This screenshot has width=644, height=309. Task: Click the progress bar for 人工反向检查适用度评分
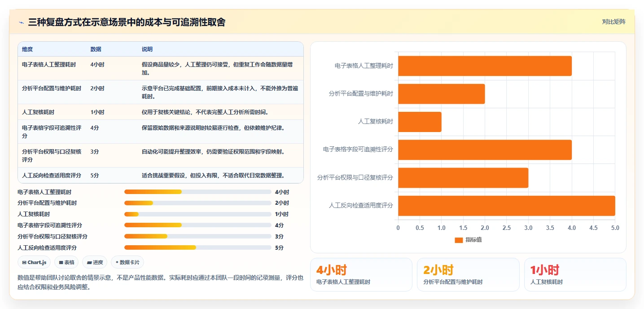tap(198, 247)
